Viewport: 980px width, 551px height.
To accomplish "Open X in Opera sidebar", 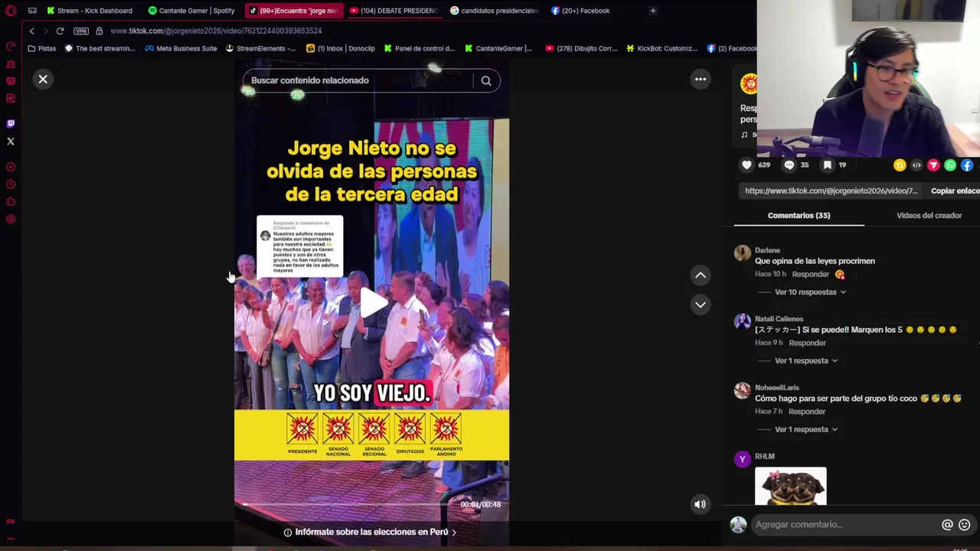I will (x=11, y=141).
